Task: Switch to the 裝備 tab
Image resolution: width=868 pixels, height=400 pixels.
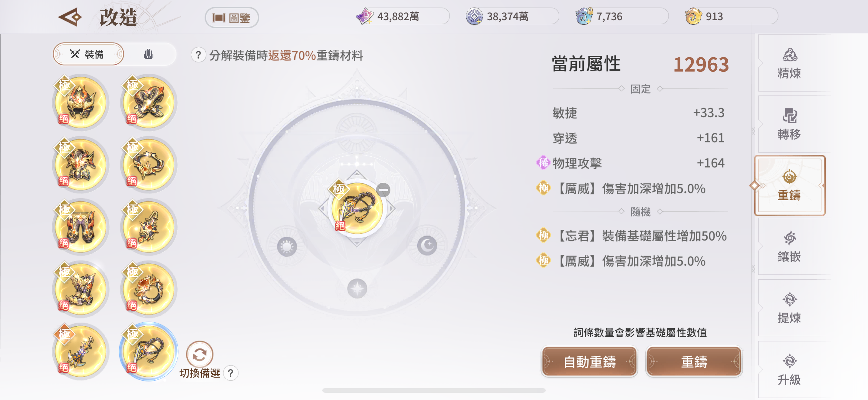Action: [88, 54]
